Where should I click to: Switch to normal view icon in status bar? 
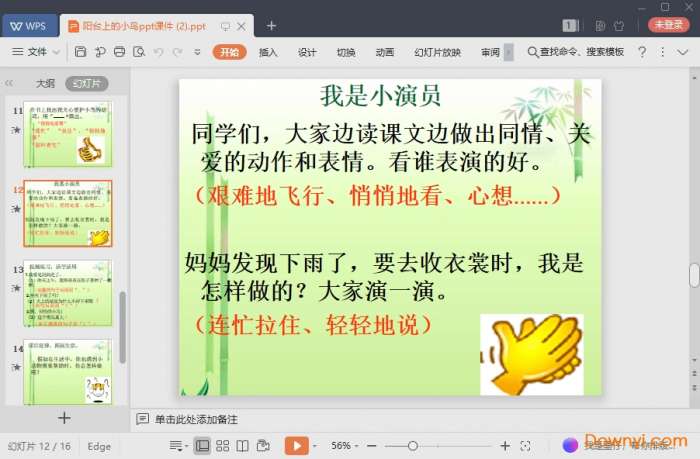pyautogui.click(x=202, y=446)
